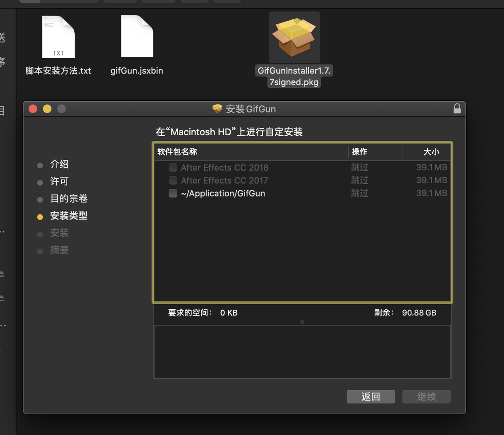Click the 返回 button
This screenshot has height=435, width=504.
click(371, 397)
